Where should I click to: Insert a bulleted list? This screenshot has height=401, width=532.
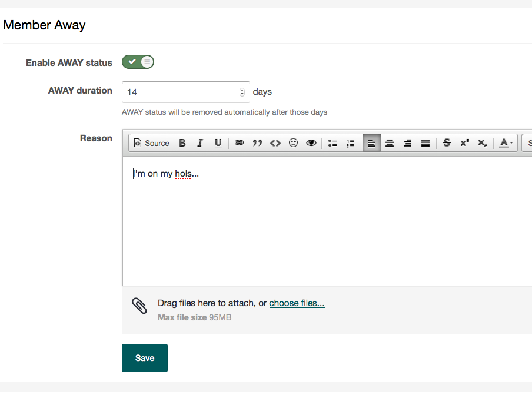(x=332, y=143)
